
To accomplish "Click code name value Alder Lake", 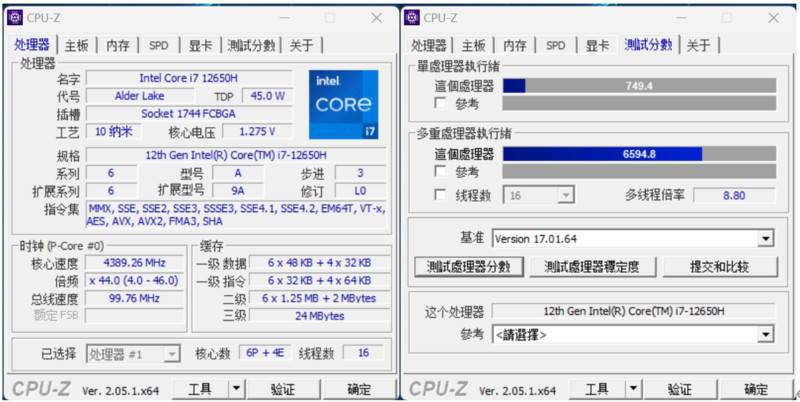I will coord(139,95).
